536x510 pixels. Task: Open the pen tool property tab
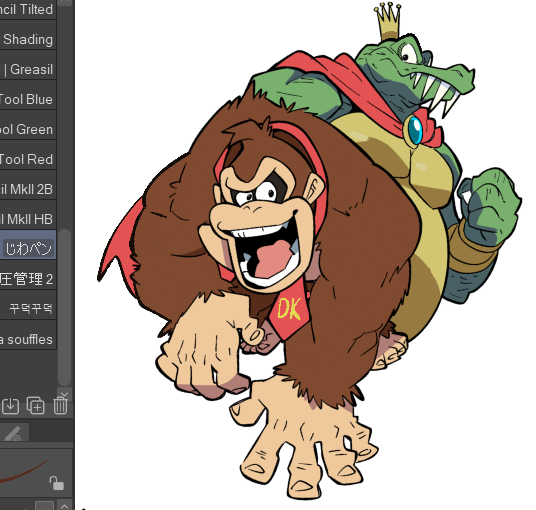[14, 433]
